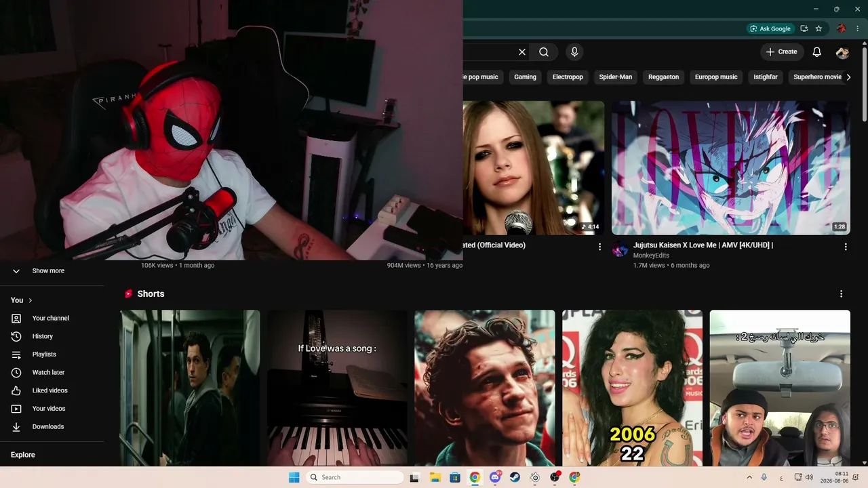Click Ask Google in the address bar

(x=770, y=28)
